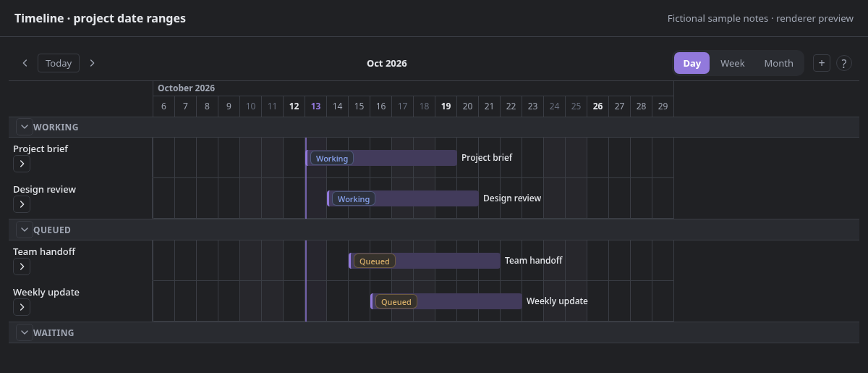Image resolution: width=868 pixels, height=373 pixels.
Task: Click Team handoff name in left column
Action: 44,251
